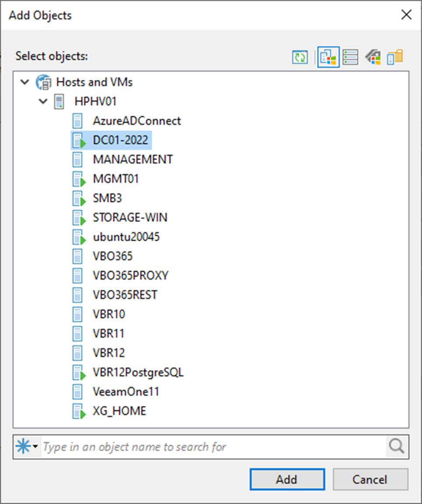Select VBO365REST in the list
The image size is (422, 504).
[125, 295]
